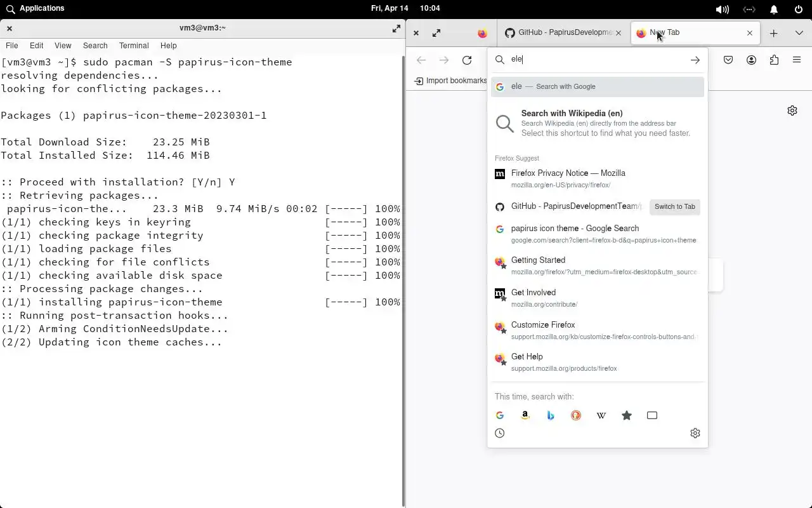Click the address bar Go arrow
This screenshot has width=812, height=508.
coord(695,60)
